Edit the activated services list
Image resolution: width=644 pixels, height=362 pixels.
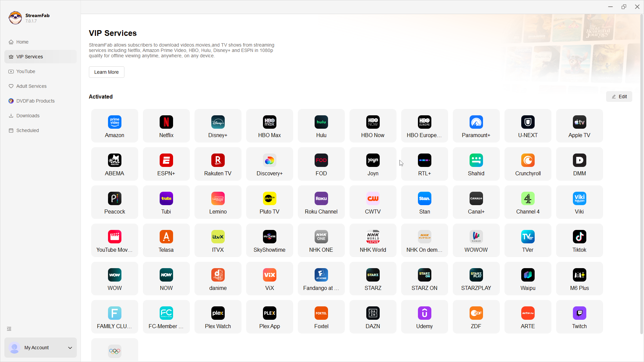pos(619,97)
